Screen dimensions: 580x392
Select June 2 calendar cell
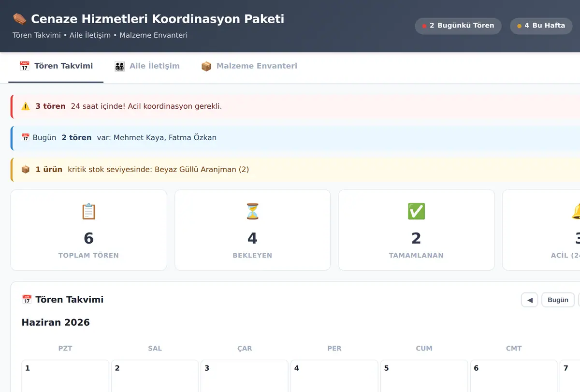tap(155, 376)
